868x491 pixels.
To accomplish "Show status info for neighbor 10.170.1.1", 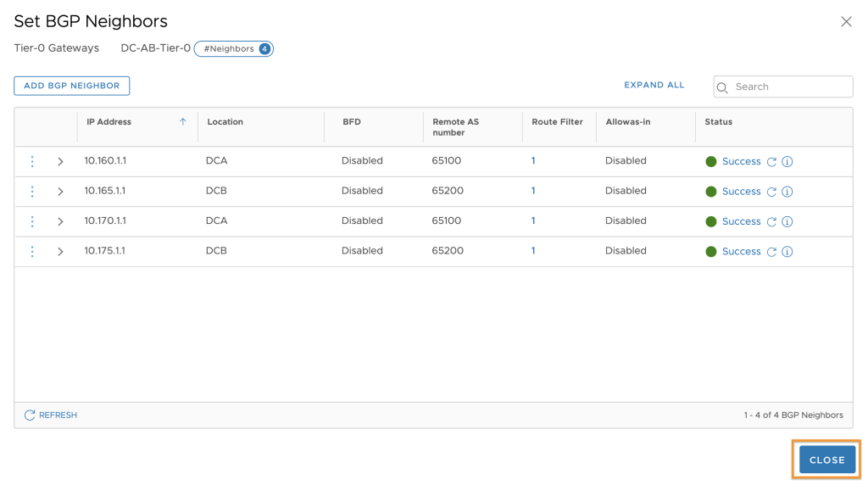I will pos(787,221).
